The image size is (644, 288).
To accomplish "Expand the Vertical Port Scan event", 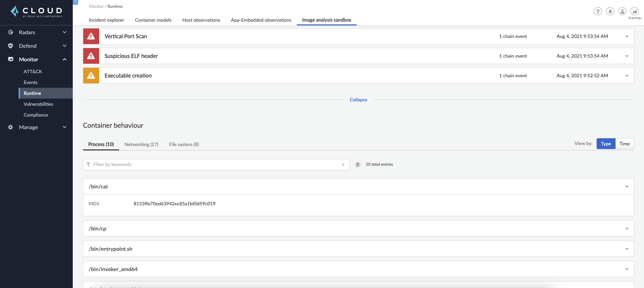I will pos(627,36).
